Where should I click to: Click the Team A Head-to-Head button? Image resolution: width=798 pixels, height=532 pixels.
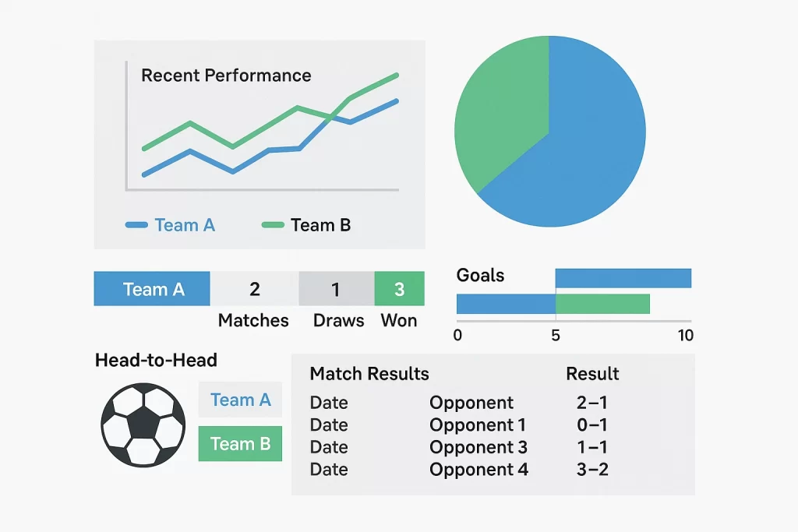[240, 400]
